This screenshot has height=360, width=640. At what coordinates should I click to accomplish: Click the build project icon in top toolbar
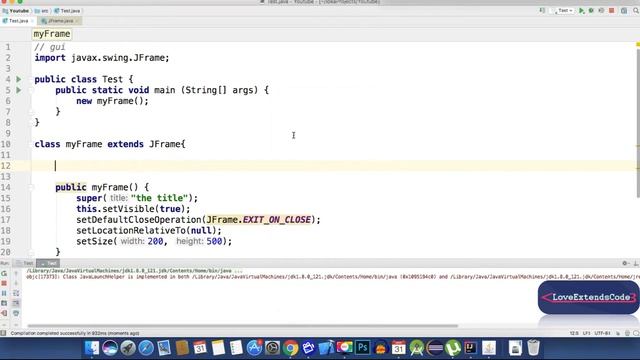(x=542, y=11)
